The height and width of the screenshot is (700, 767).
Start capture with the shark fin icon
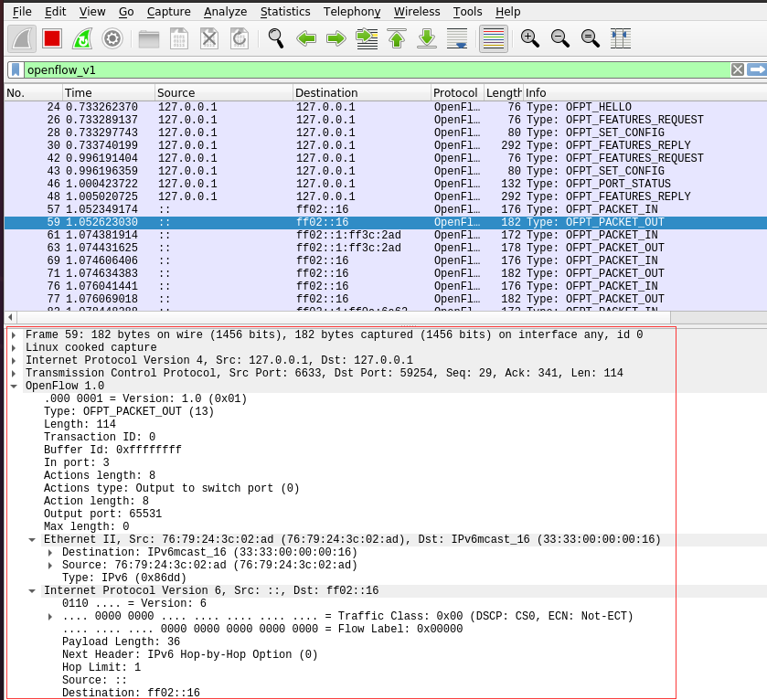click(22, 38)
